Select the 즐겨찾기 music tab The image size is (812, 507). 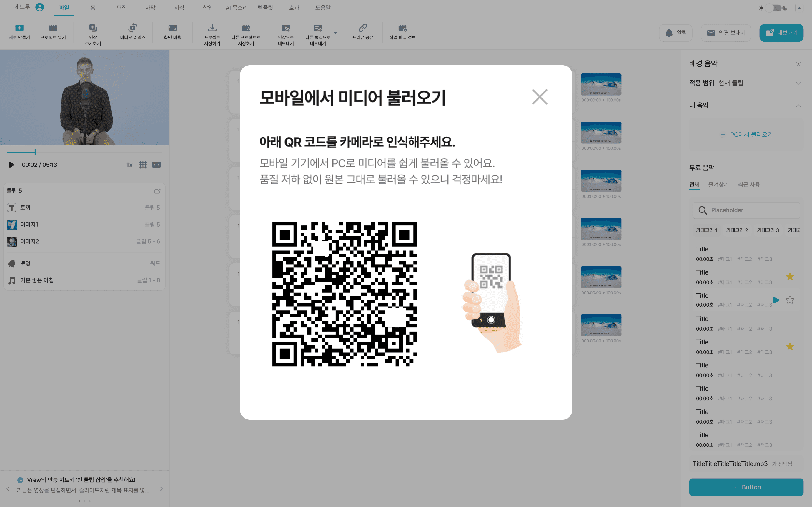click(718, 184)
